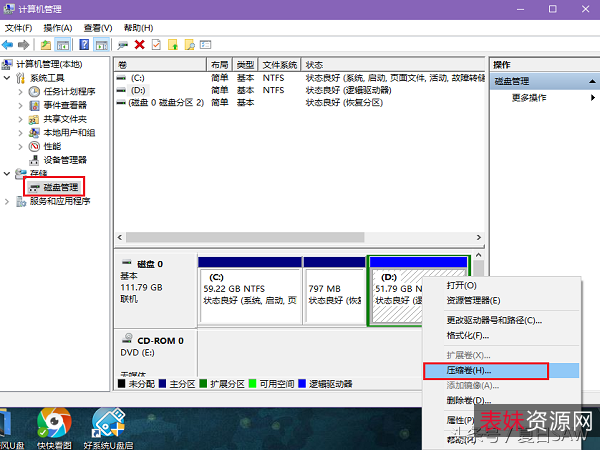Open the File (文件) menu
Screen dimensions: 600x450
coord(18,28)
